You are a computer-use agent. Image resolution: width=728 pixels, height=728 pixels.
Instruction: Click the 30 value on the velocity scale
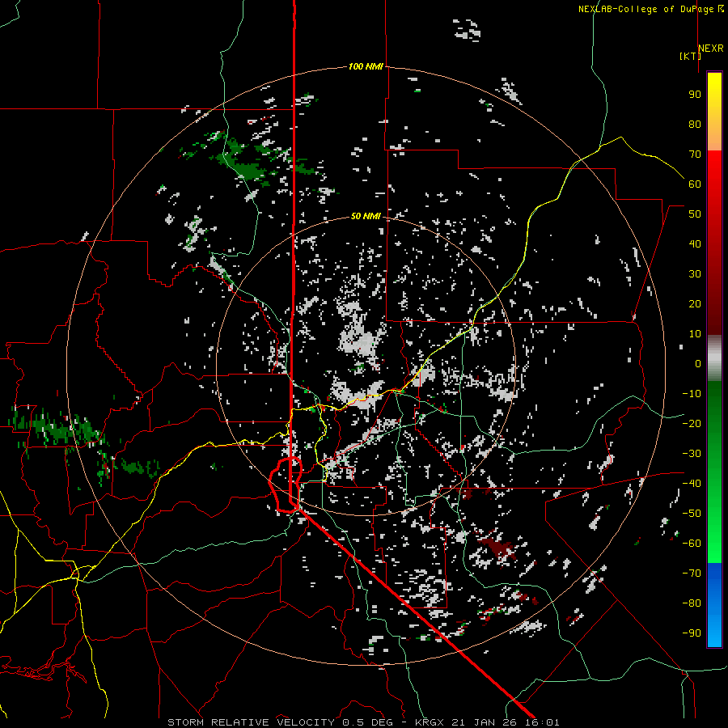click(x=695, y=274)
